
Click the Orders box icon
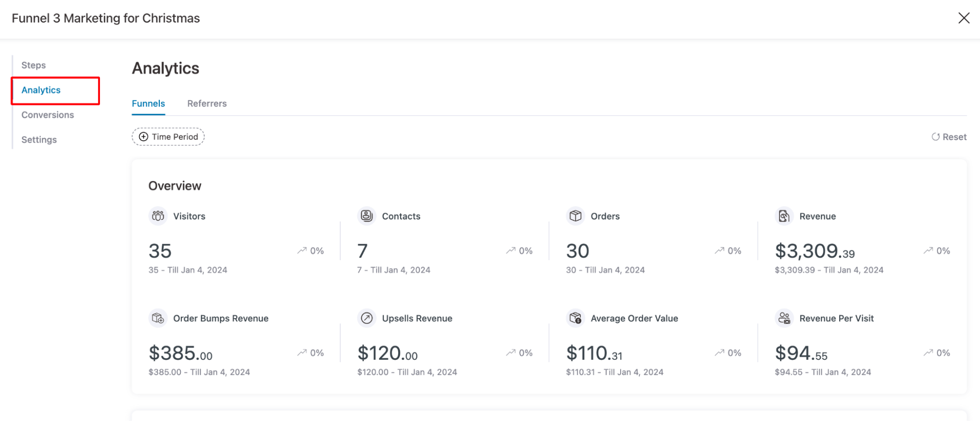pyautogui.click(x=575, y=216)
